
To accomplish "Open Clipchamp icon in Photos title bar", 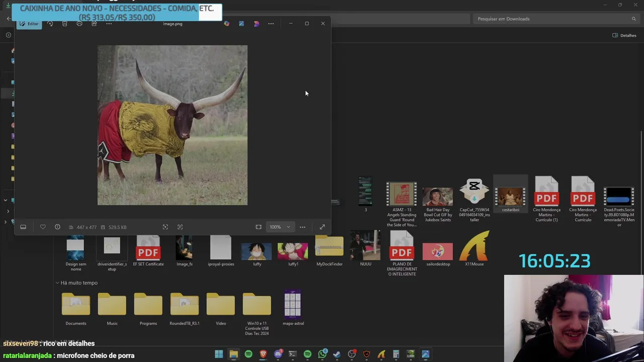I will coord(256,24).
